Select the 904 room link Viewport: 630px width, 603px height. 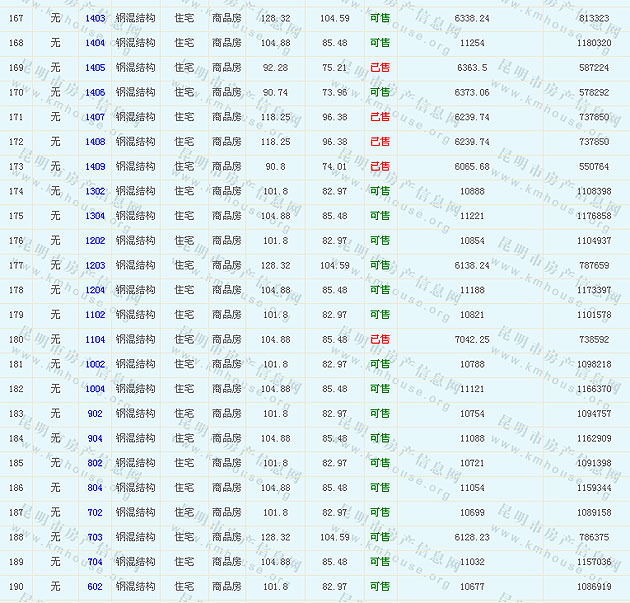click(x=95, y=438)
